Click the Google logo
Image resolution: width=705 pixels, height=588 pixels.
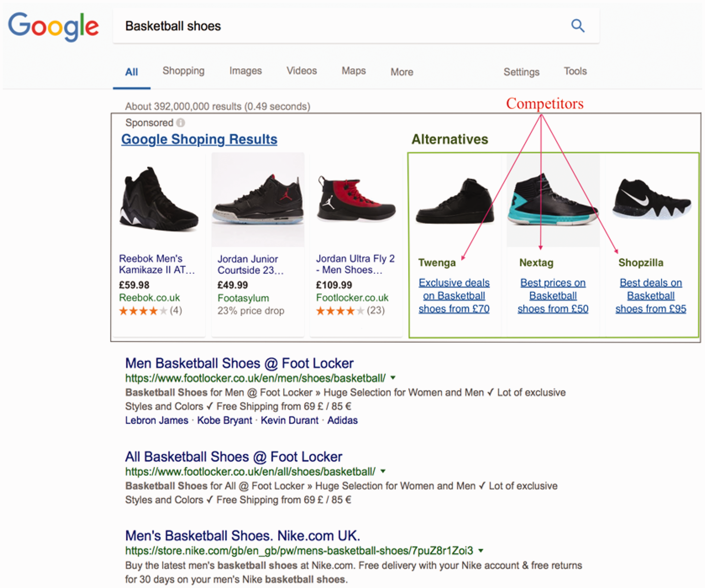click(x=54, y=27)
